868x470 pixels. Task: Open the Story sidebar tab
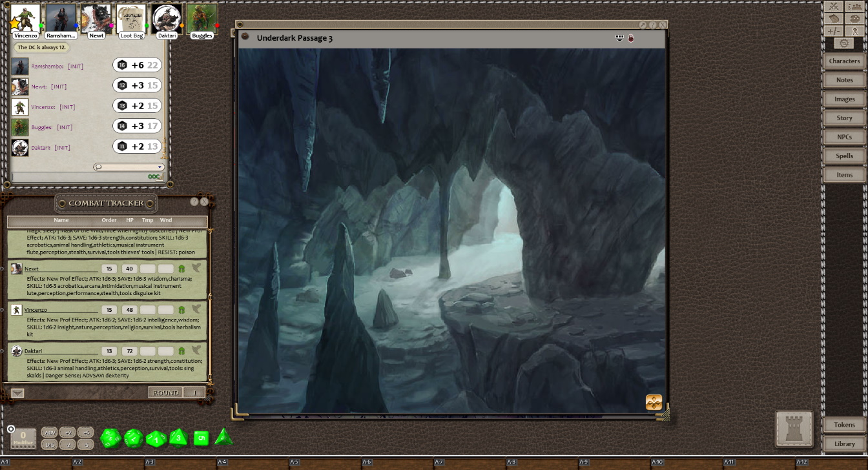pos(844,118)
